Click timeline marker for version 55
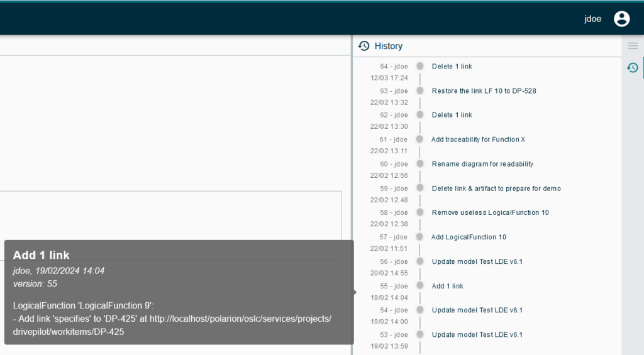 pyautogui.click(x=419, y=286)
